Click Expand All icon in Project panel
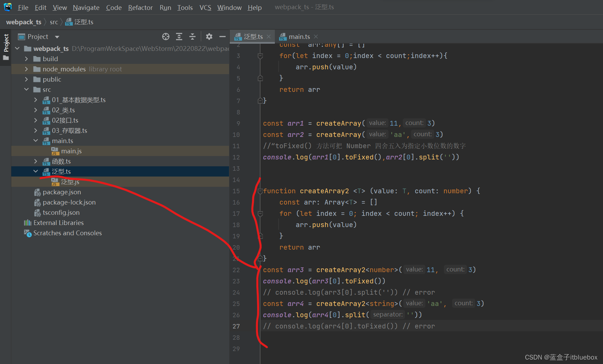Viewport: 603px width, 364px height. pos(179,37)
